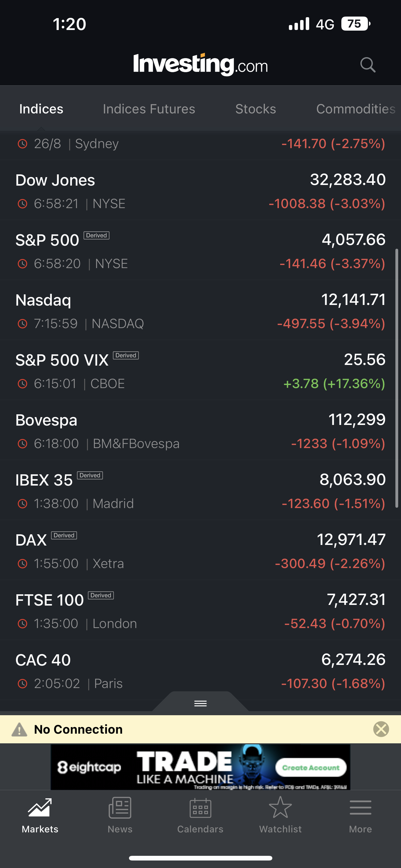The width and height of the screenshot is (401, 868).
Task: Switch to Indices Futures tab
Action: click(149, 109)
